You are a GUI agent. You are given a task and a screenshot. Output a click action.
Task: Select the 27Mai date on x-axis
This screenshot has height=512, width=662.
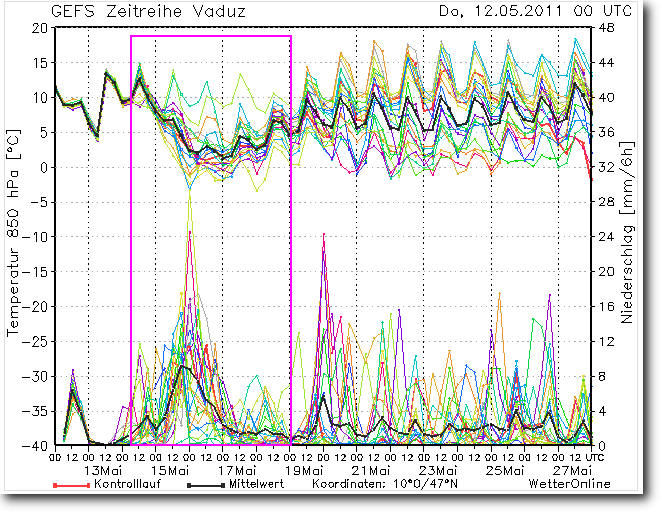pyautogui.click(x=573, y=470)
